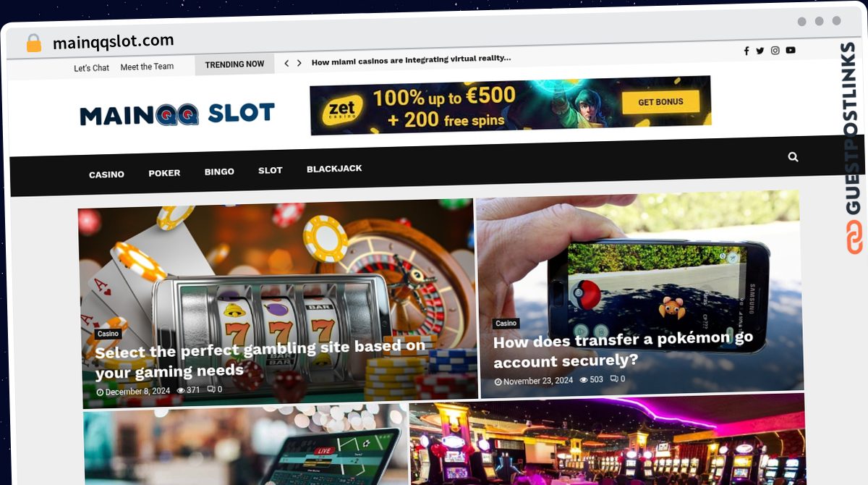
Task: Open the Instagram social icon
Action: point(775,51)
